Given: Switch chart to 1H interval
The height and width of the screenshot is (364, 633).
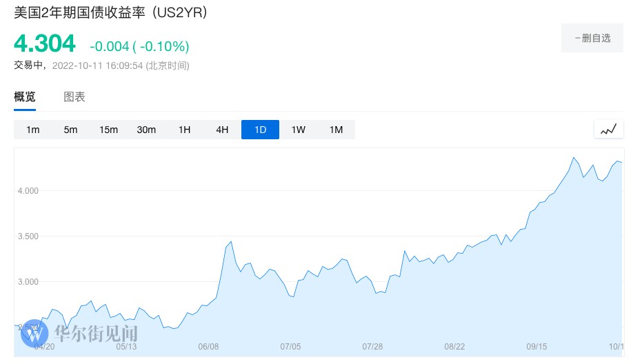Looking at the screenshot, I should click(x=184, y=130).
